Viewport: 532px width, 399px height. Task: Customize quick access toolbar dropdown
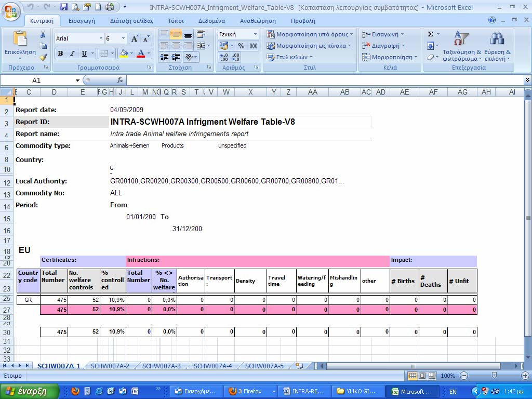[125, 7]
